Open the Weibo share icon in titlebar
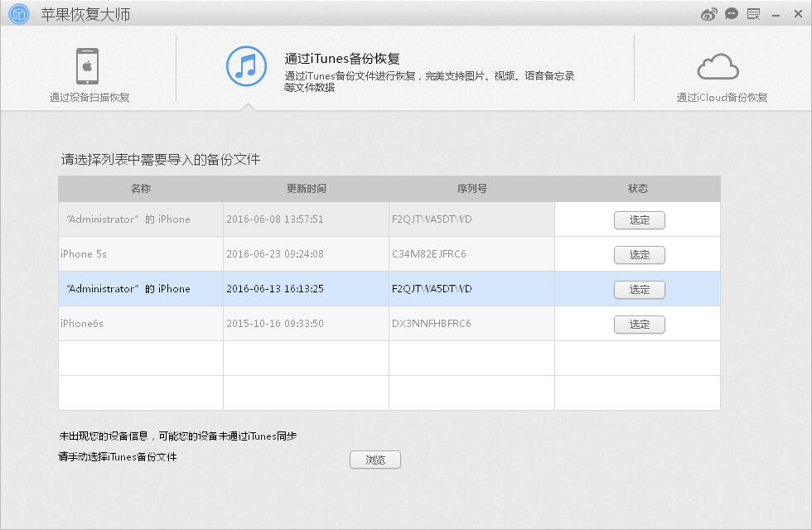812x530 pixels. pos(708,13)
